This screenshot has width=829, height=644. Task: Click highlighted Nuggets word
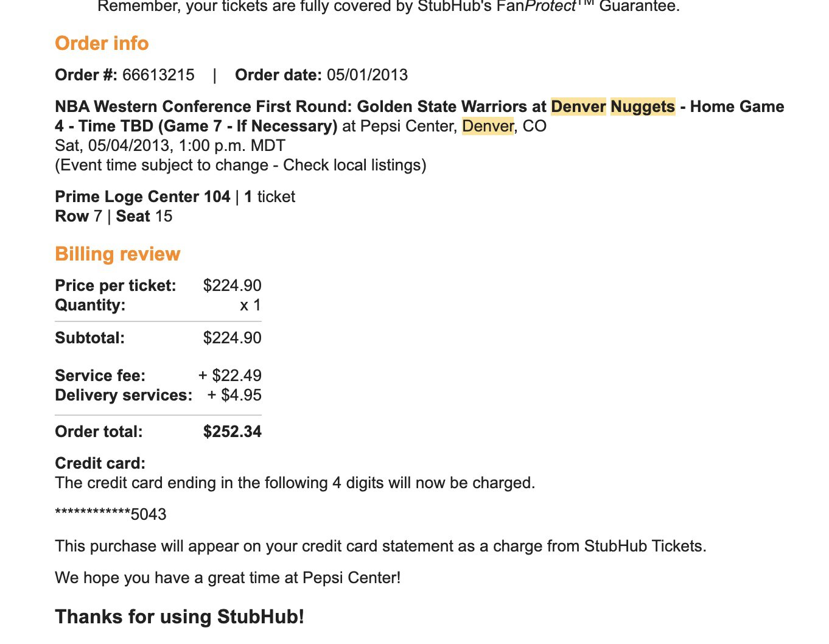(x=643, y=107)
